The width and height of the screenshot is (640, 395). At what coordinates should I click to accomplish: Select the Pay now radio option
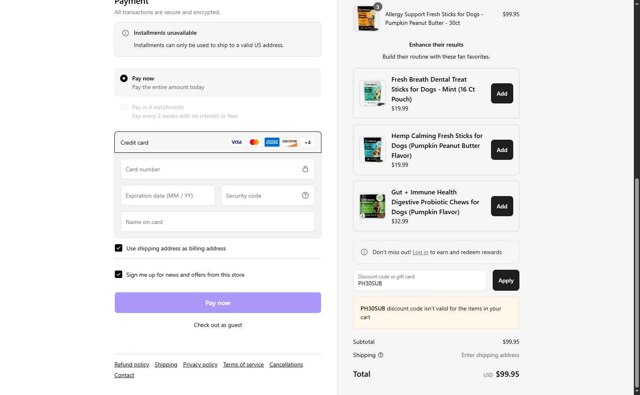pyautogui.click(x=124, y=78)
